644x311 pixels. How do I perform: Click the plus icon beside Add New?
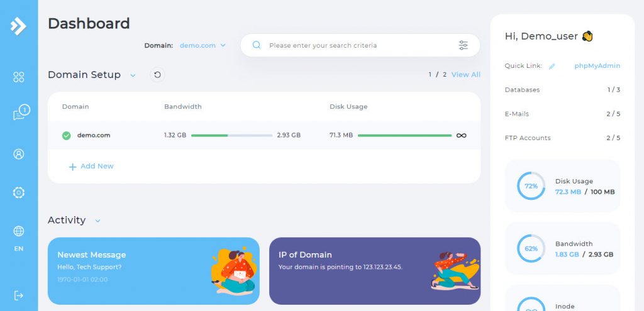click(73, 166)
